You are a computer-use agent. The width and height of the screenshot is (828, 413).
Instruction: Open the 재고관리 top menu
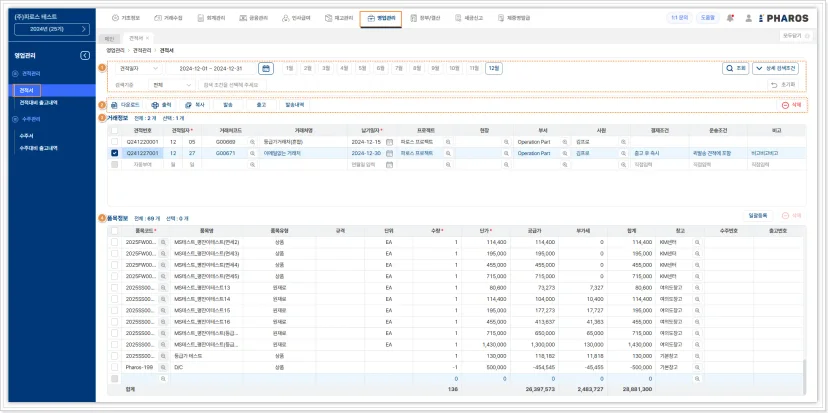339,18
